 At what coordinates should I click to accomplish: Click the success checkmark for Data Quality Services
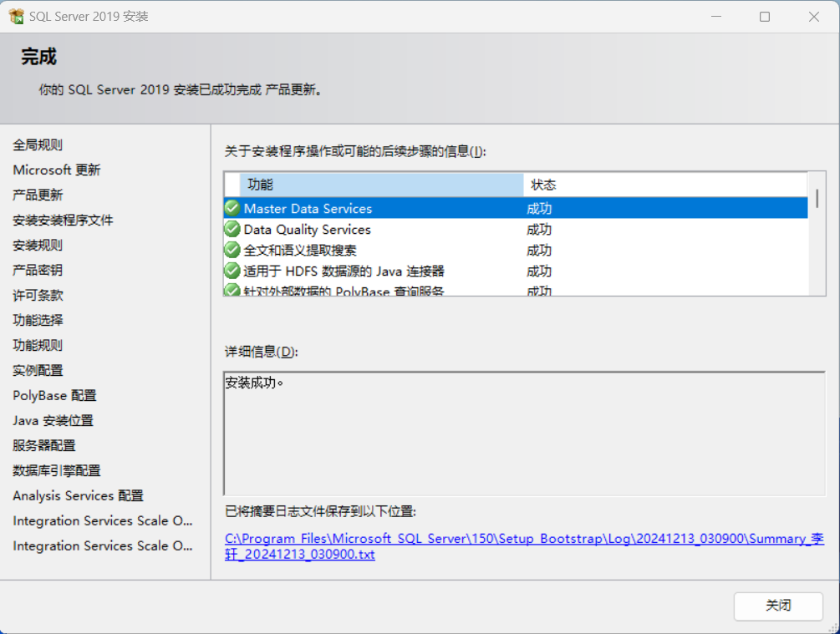point(232,229)
